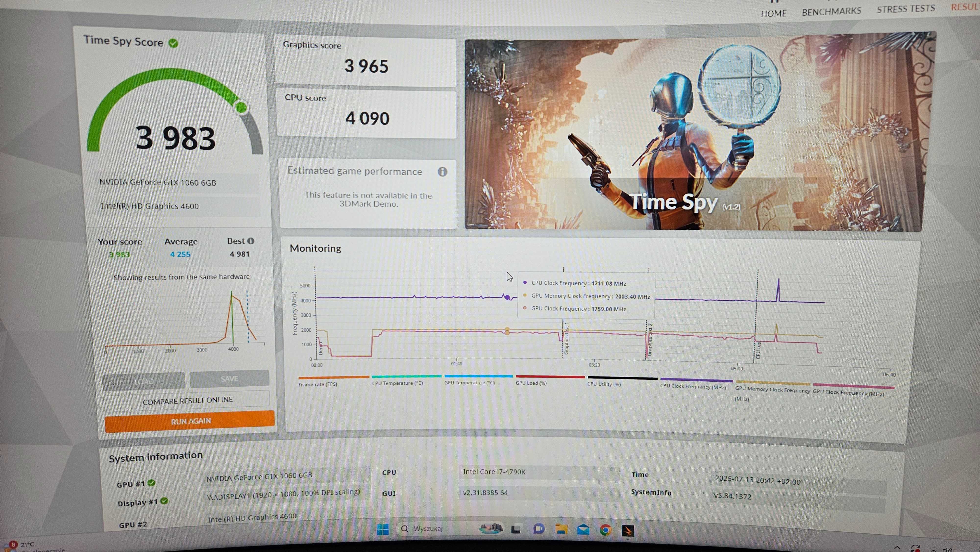
Task: Click the CPU test chart marker
Action: pyautogui.click(x=758, y=350)
